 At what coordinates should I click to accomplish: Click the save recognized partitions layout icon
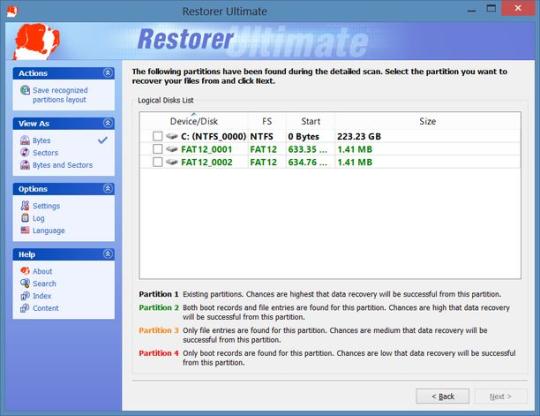[x=25, y=90]
